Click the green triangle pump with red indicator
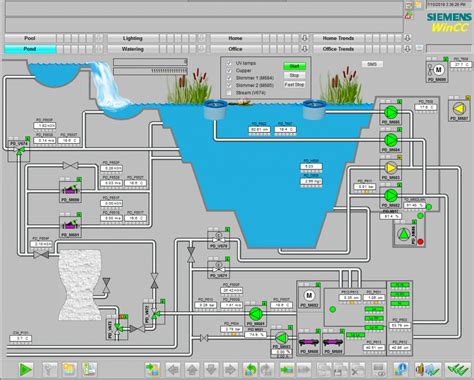The height and width of the screenshot is (380, 474). [404, 234]
